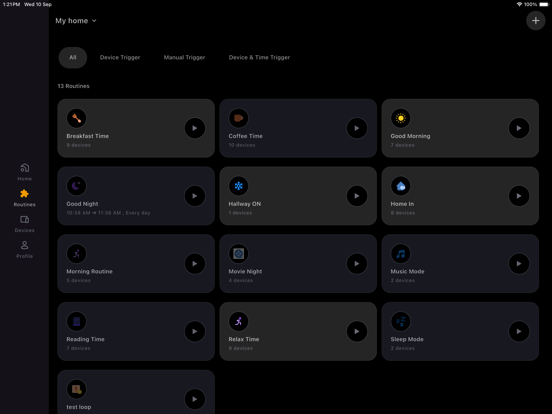Open the Reading Time routine title
The width and height of the screenshot is (552, 414).
pos(85,339)
